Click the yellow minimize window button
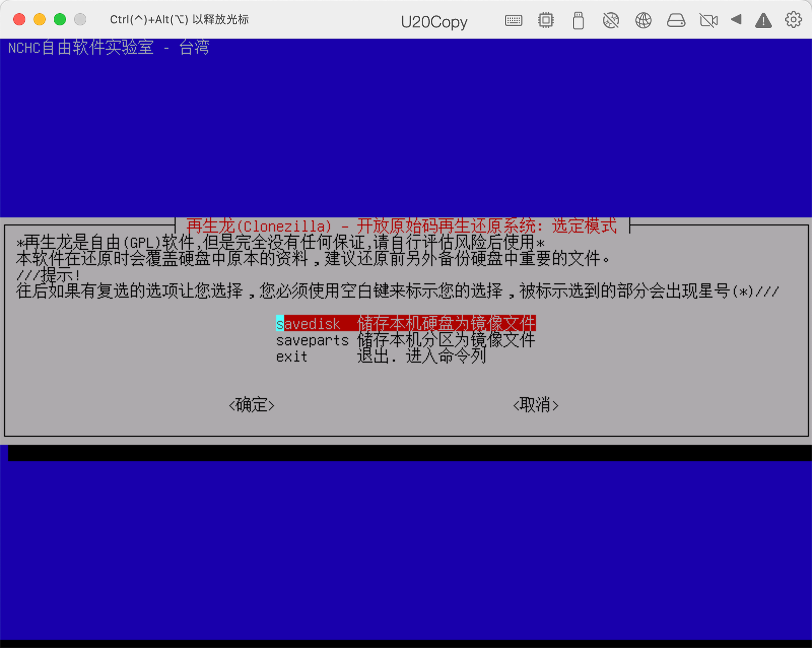This screenshot has width=812, height=648. [x=40, y=19]
